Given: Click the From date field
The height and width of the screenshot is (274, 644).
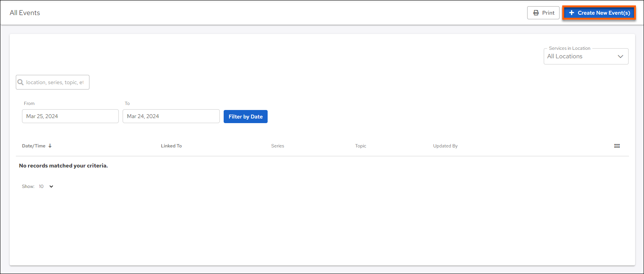Looking at the screenshot, I should click(x=70, y=116).
